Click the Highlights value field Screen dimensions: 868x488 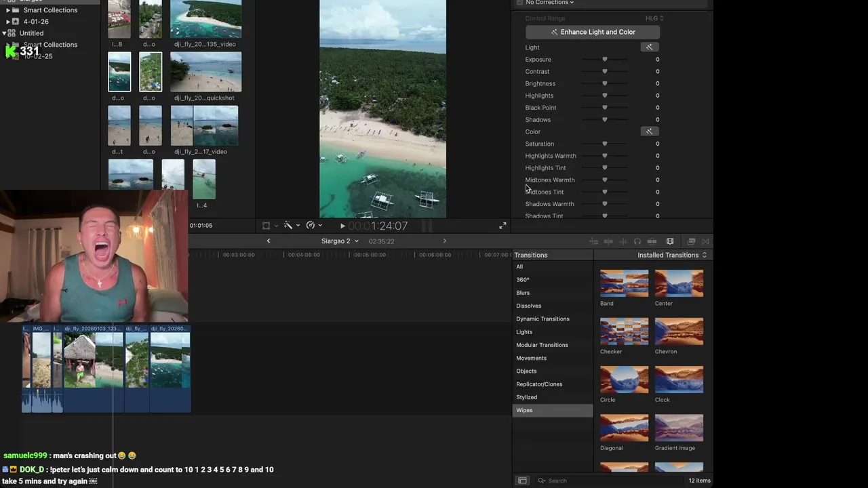(657, 96)
